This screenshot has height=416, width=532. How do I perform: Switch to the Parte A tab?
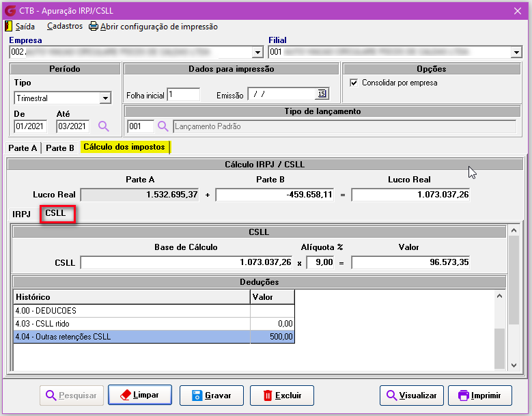[23, 148]
